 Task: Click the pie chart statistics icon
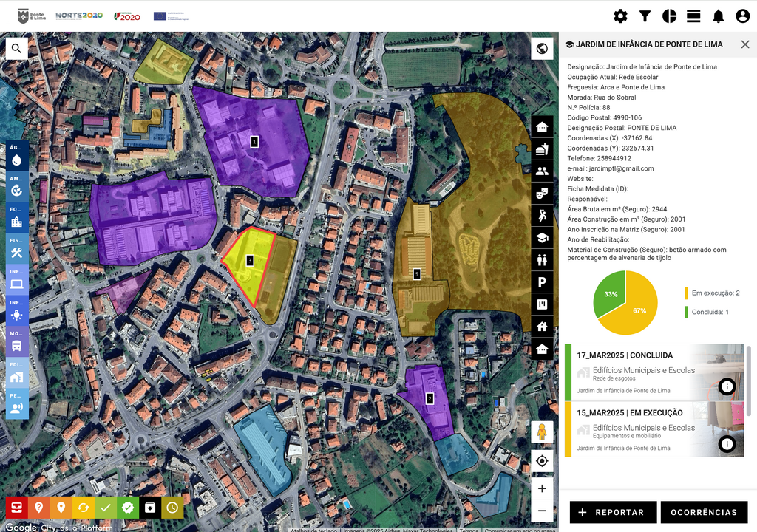(x=669, y=16)
